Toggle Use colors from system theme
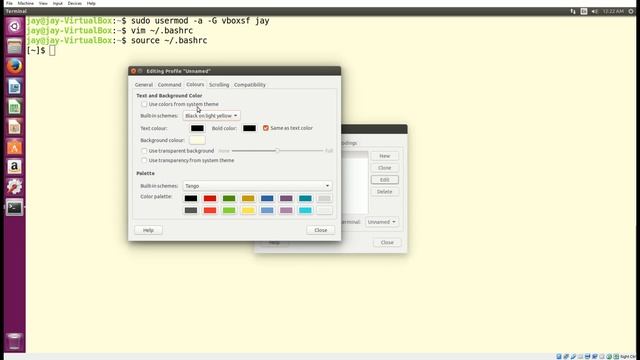The width and height of the screenshot is (640, 360). (144, 104)
